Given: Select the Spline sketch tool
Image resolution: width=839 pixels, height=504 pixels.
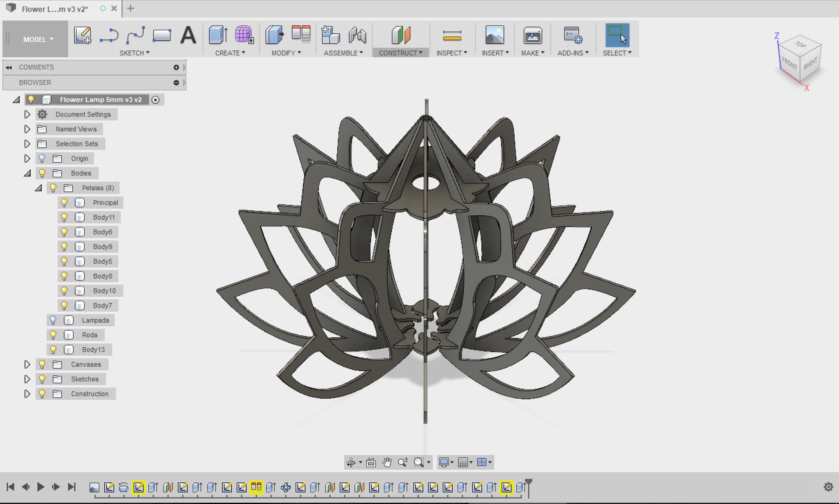Looking at the screenshot, I should coord(135,35).
